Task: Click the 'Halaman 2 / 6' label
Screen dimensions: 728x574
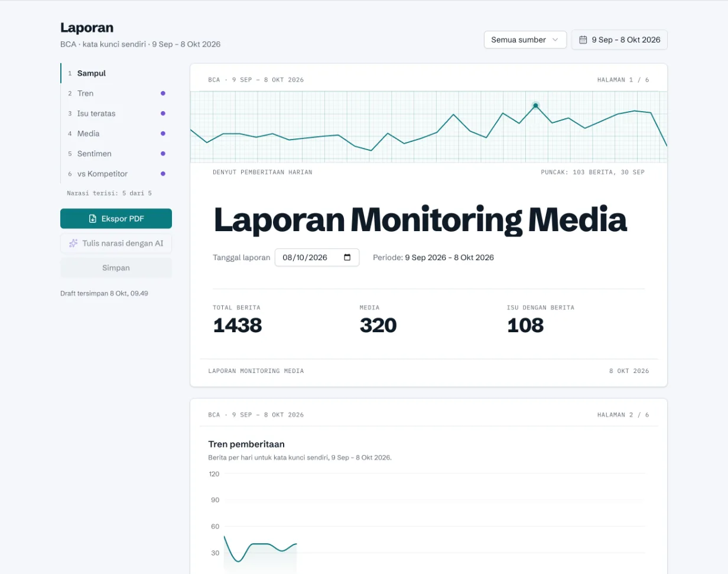Action: coord(623,415)
